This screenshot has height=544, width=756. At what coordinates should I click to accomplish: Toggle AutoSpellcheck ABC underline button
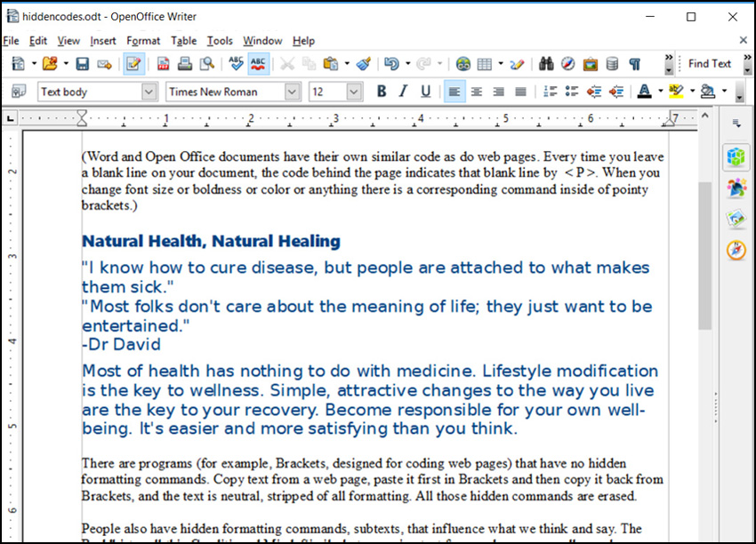point(259,64)
